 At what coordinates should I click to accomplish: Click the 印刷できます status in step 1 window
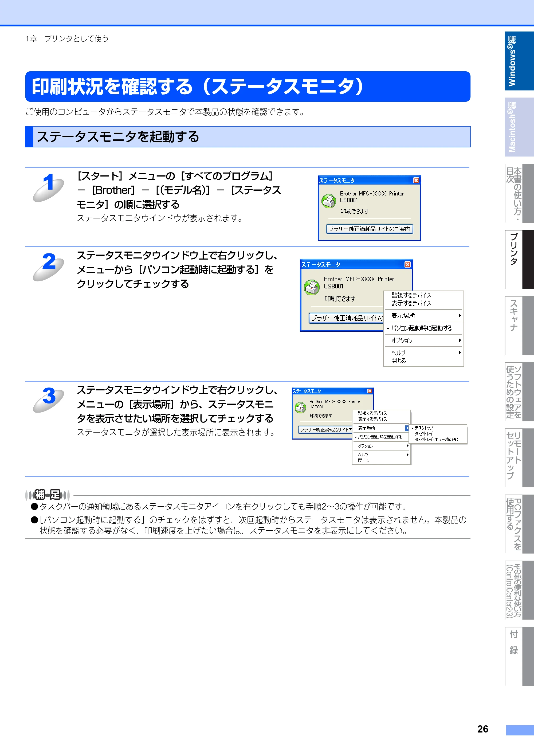354,211
